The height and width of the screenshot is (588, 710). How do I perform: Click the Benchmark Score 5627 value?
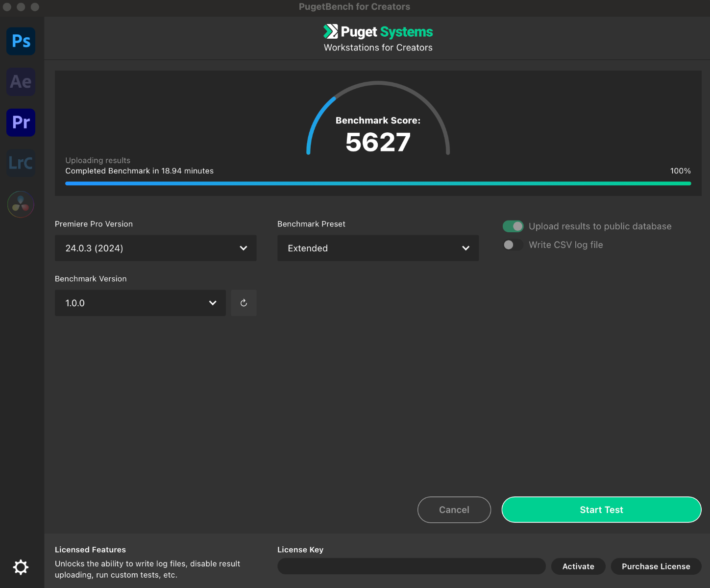(x=378, y=142)
